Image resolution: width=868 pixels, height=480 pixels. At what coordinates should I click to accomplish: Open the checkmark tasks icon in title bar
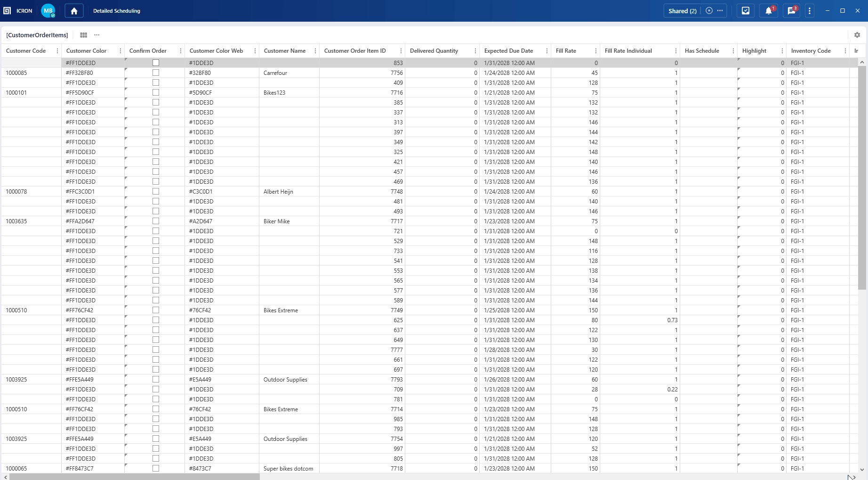click(x=746, y=11)
